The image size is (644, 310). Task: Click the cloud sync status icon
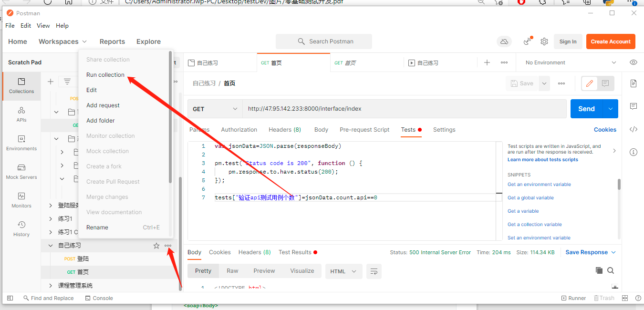point(504,41)
